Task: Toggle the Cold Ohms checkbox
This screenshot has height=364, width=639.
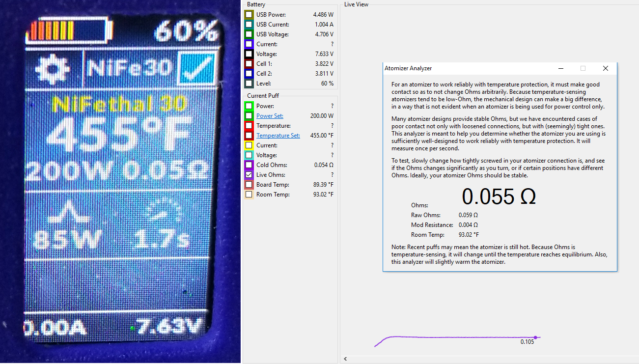Action: 249,165
